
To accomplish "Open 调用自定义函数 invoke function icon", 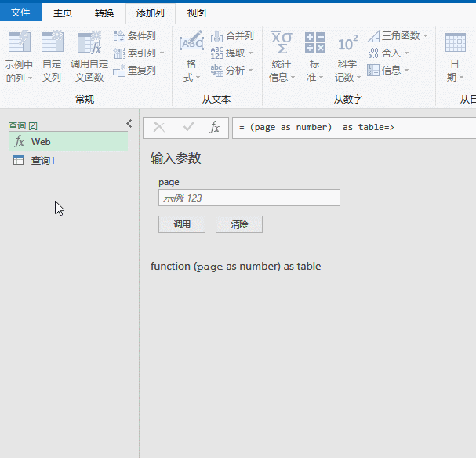I will [x=89, y=42].
